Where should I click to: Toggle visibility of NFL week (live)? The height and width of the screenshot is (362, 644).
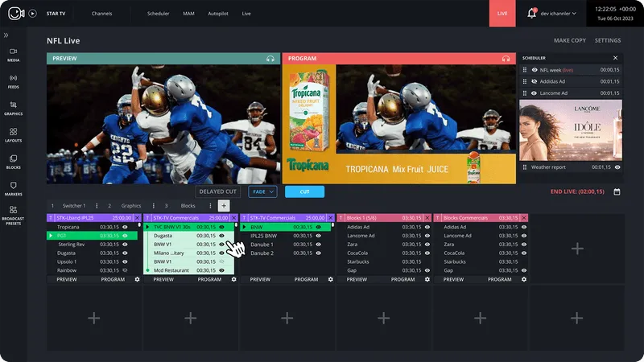coord(535,70)
